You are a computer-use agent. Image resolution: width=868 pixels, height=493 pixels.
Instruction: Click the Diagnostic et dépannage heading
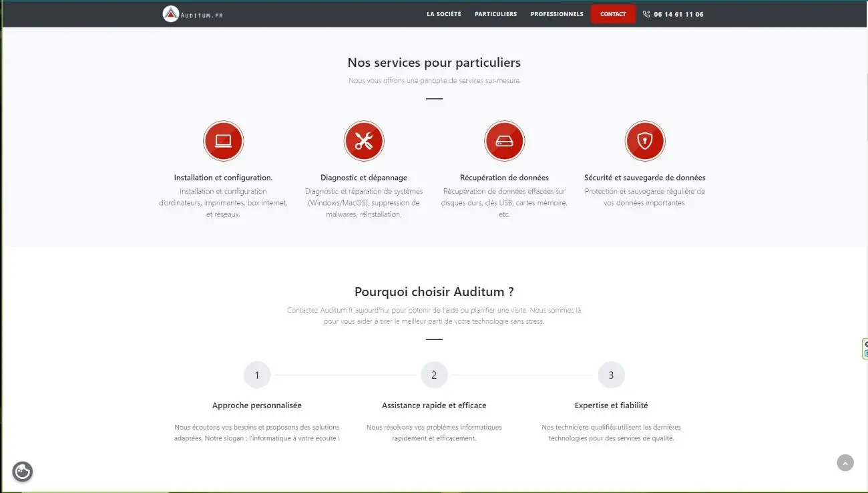(364, 178)
